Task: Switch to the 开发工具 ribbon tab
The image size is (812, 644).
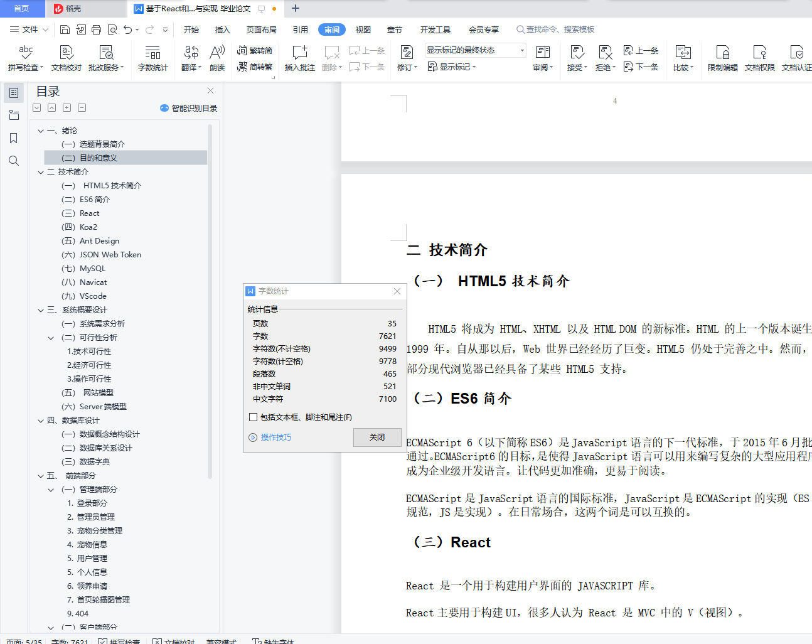Action: (x=435, y=30)
